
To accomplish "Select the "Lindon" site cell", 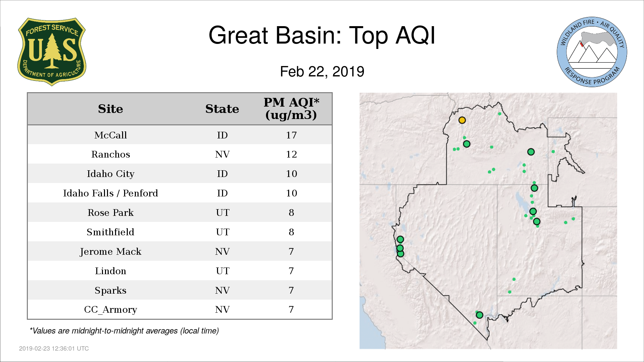I will [110, 271].
